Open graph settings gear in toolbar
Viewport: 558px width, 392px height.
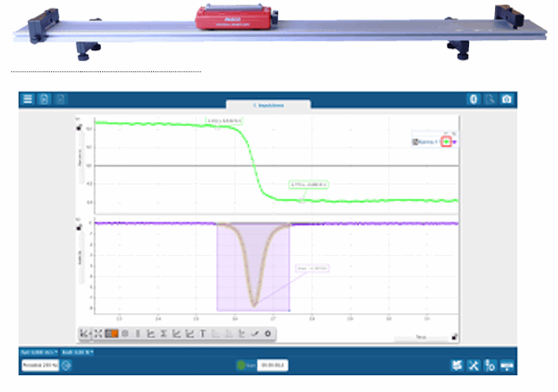(x=268, y=333)
